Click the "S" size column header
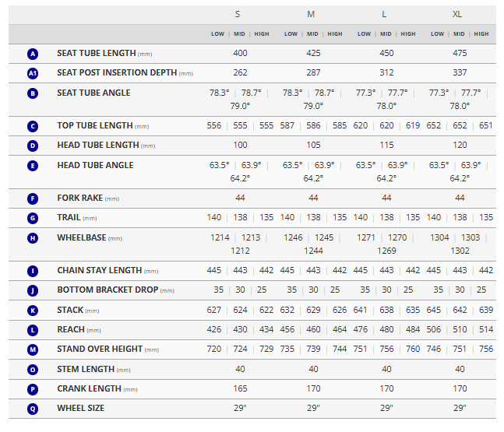This screenshot has height=432, width=504. pos(238,15)
